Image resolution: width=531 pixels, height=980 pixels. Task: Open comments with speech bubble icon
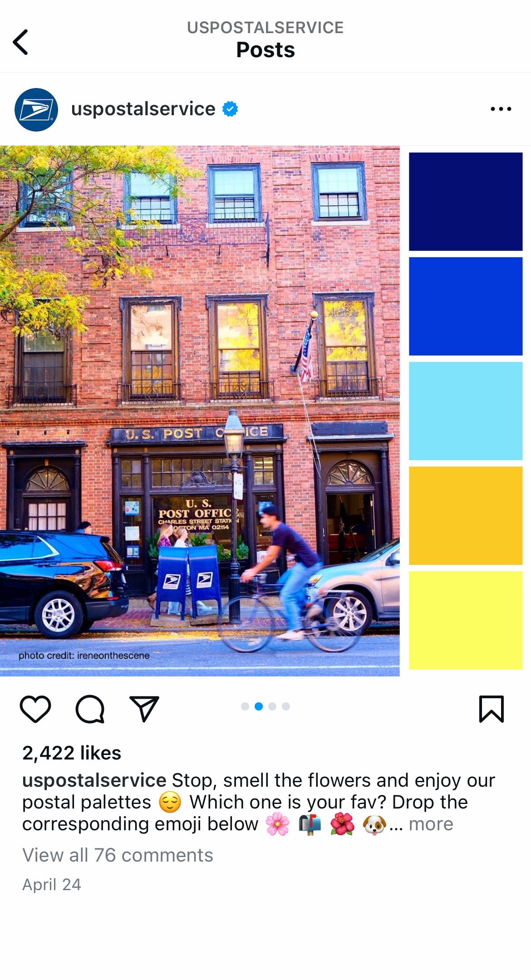pyautogui.click(x=90, y=709)
